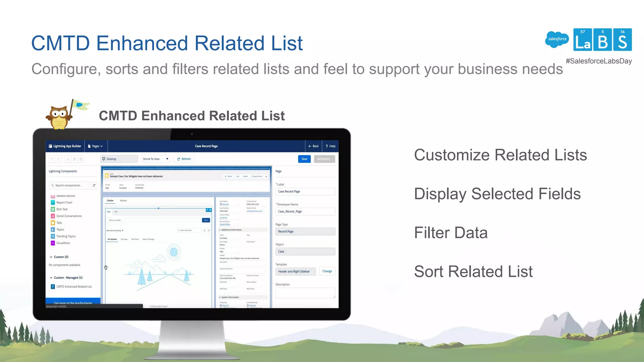Click the 'CMTD Enhanced Related List' component label
This screenshot has height=362, width=644.
pos(74,287)
